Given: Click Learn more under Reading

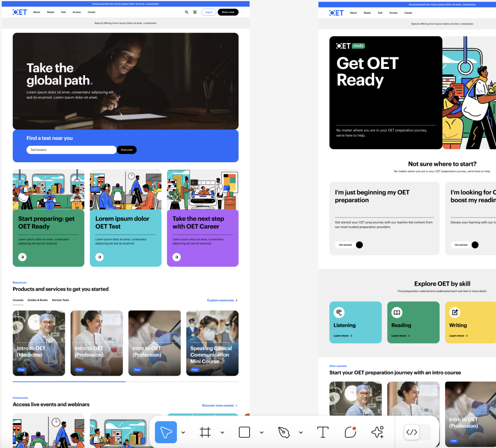Looking at the screenshot, I should [x=401, y=336].
